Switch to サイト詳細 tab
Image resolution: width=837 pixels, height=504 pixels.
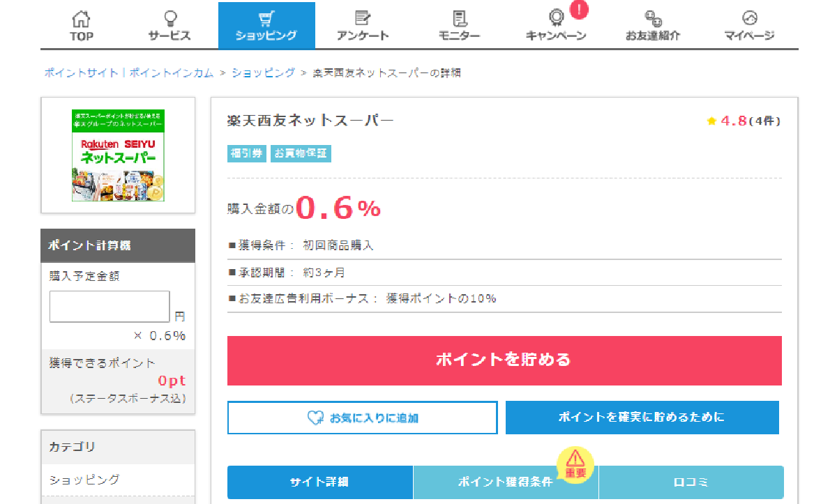pyautogui.click(x=320, y=482)
